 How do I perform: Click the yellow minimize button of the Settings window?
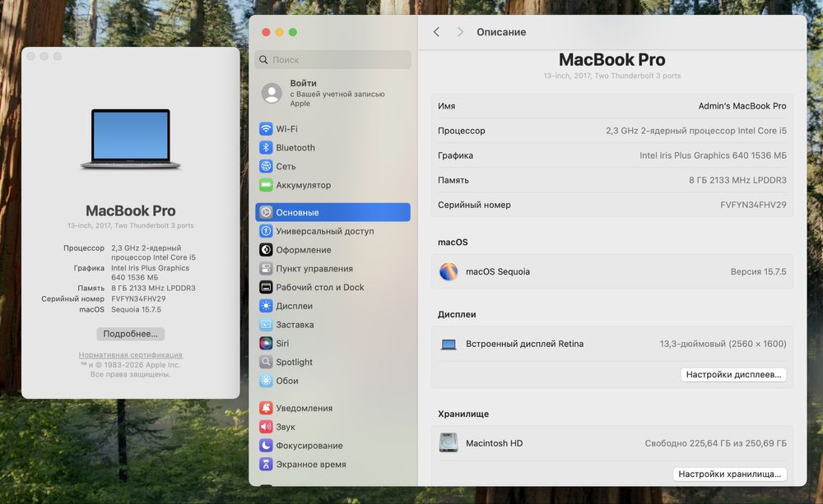[x=279, y=32]
